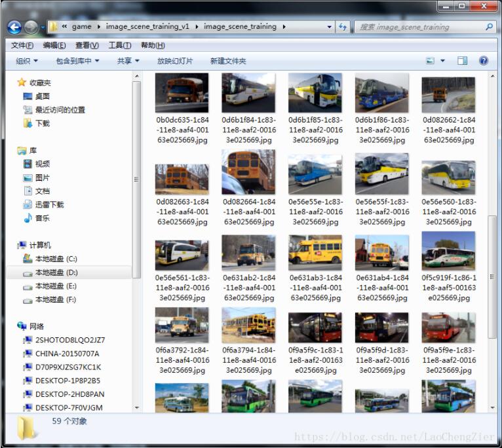The image size is (502, 448).
Task: Click the Forward navigation arrow button
Action: click(31, 28)
